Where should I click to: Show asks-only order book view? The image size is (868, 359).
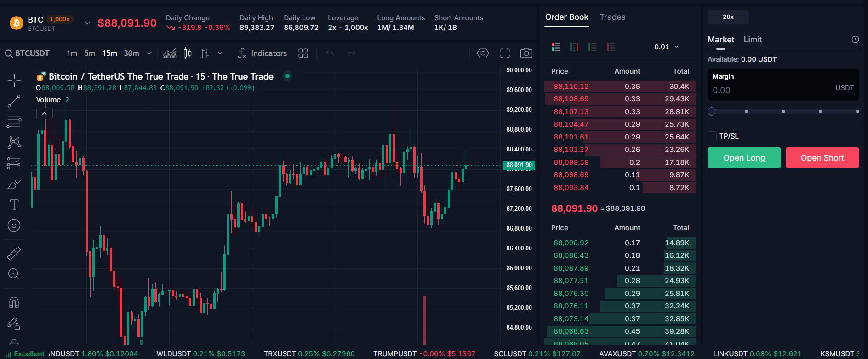click(611, 47)
